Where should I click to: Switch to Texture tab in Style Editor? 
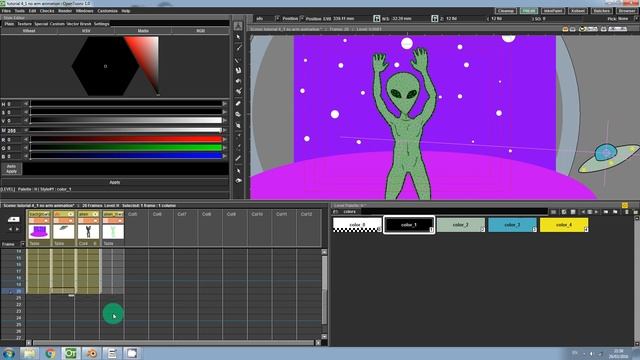[x=24, y=24]
